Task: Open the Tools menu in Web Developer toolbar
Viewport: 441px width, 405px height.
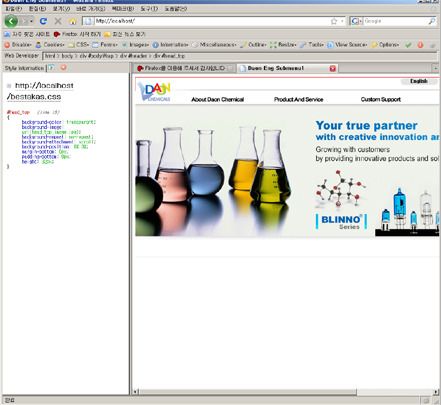Action: pos(312,45)
